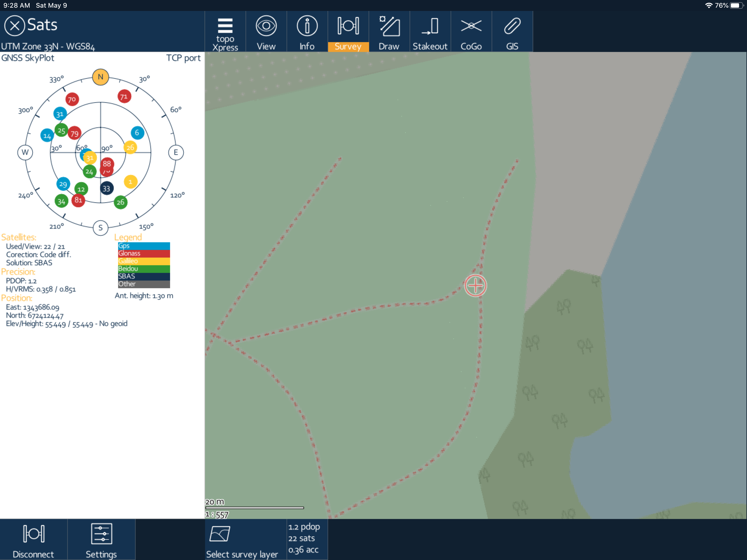Screen dimensions: 747x560
Task: Tap the red position crosshair on map
Action: tap(475, 286)
